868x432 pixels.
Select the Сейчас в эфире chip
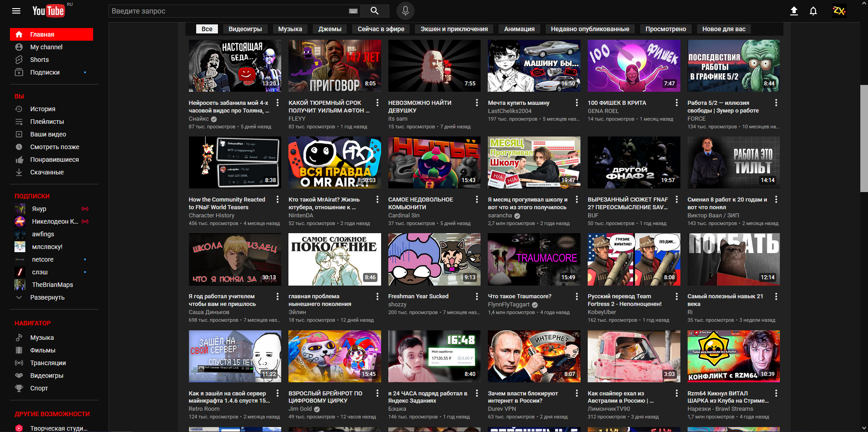[x=381, y=29]
